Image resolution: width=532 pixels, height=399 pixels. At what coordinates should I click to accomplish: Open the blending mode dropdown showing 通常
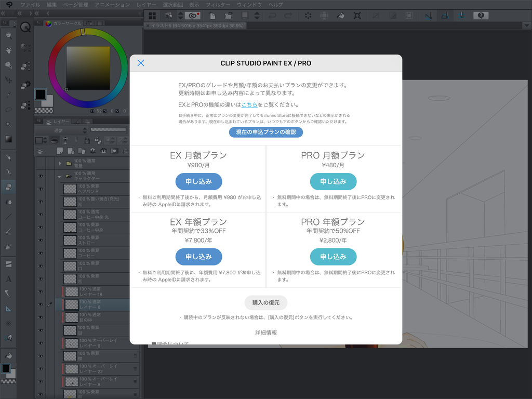coord(61,130)
